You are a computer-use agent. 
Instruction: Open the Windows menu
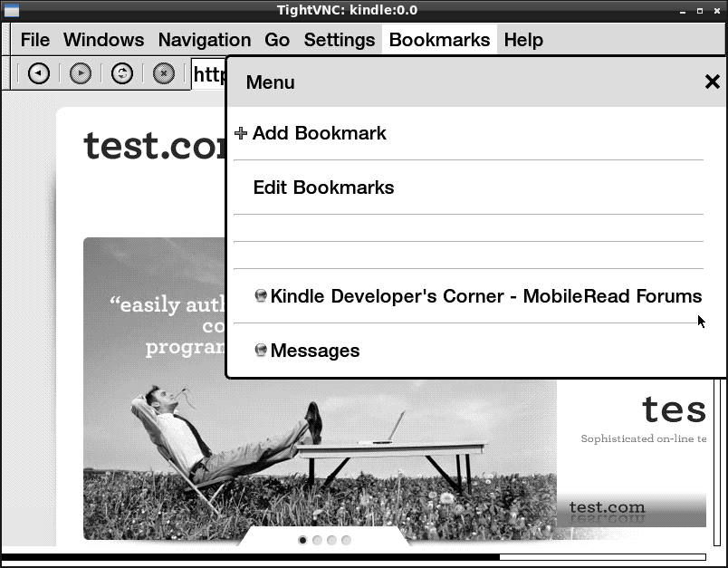pos(104,40)
